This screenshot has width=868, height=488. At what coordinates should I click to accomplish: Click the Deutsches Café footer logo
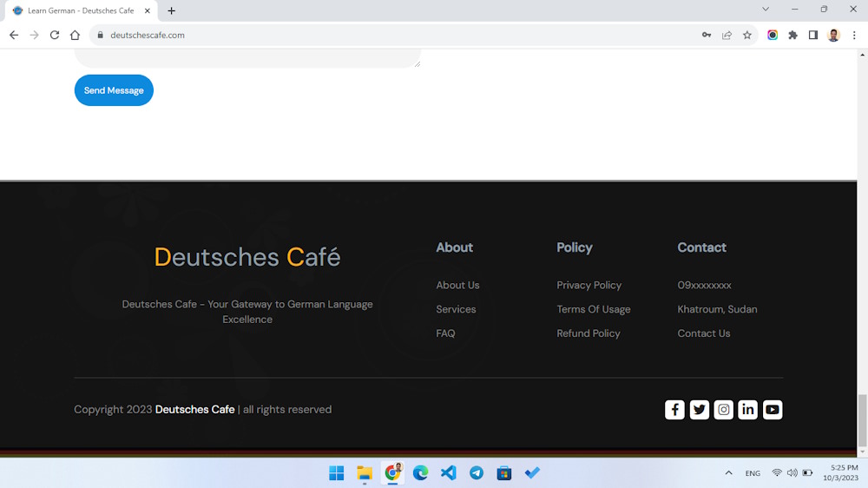[x=247, y=257]
